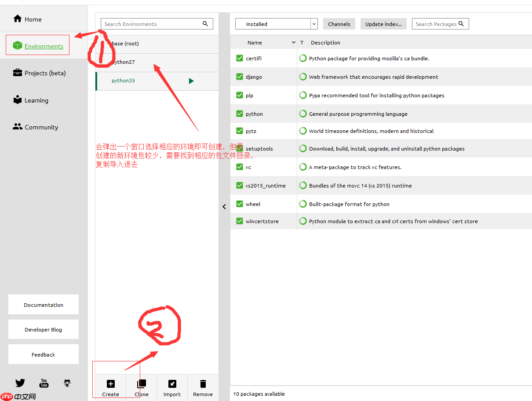This screenshot has height=401, width=532.
Task: Toggle the pip package selection
Action: [240, 95]
